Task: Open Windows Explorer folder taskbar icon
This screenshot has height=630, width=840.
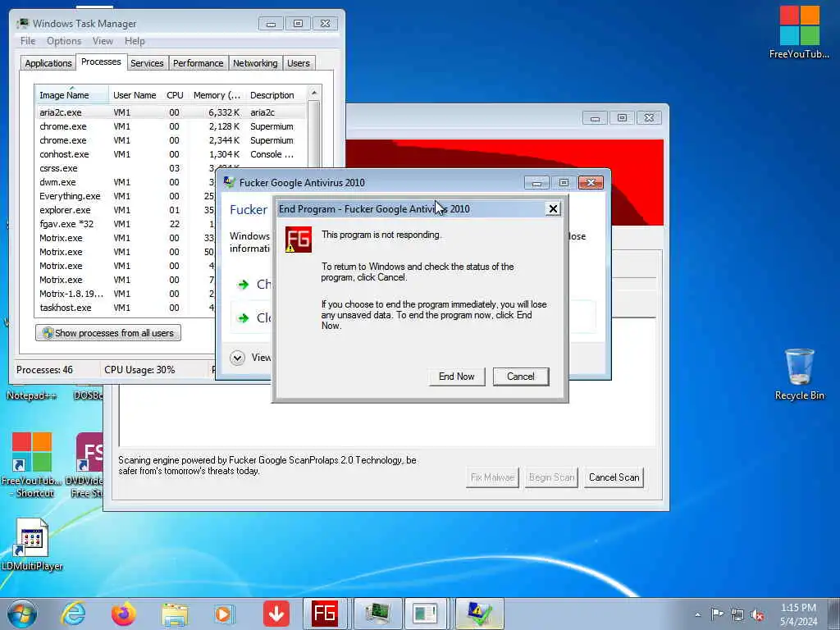Action: [175, 614]
